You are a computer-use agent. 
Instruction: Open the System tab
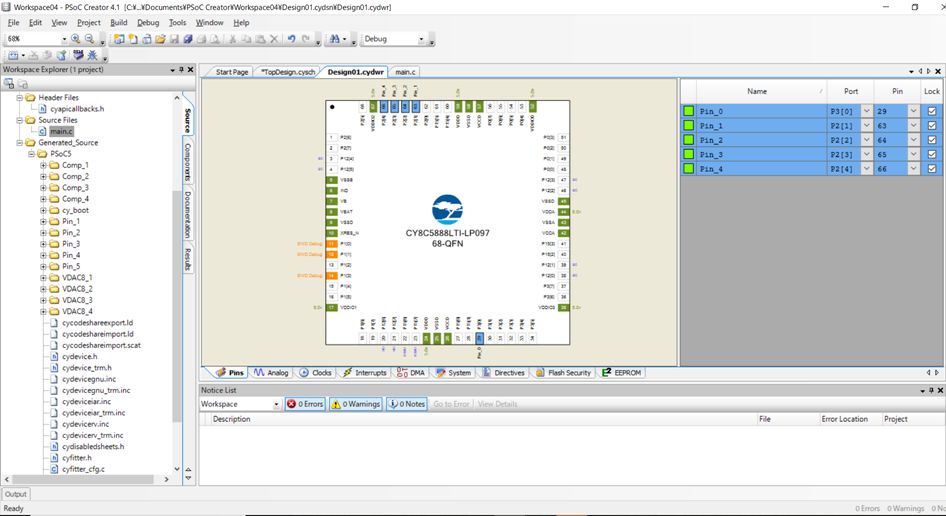pos(454,372)
